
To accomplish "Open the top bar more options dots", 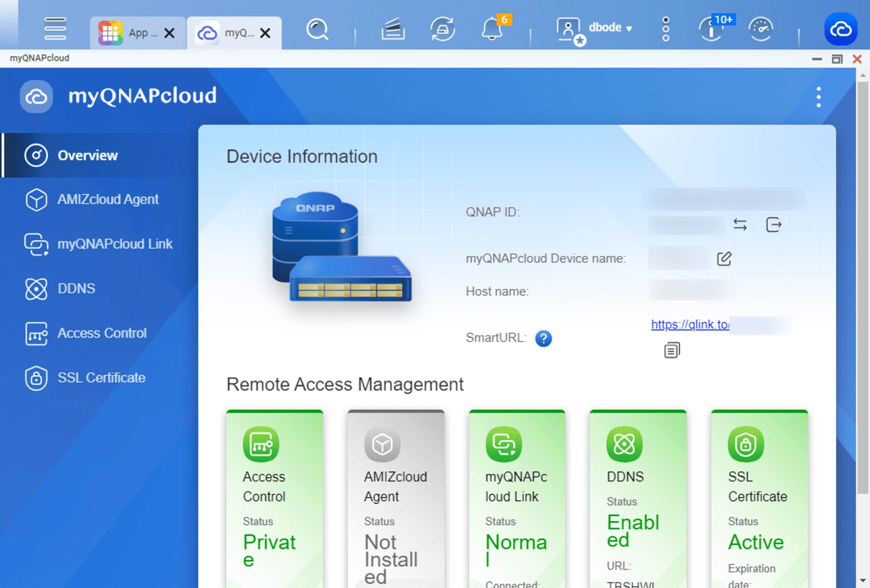I will [x=666, y=29].
